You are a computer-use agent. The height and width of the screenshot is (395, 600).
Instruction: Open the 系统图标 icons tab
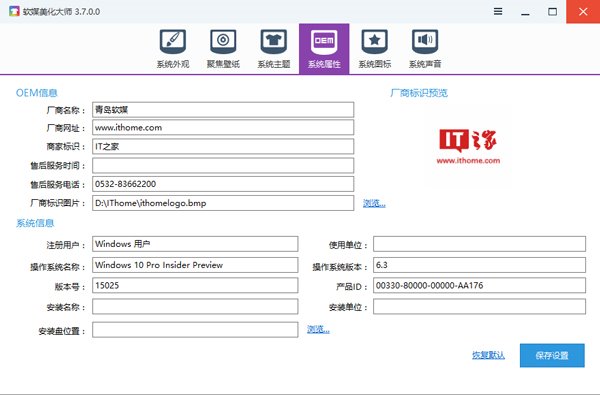click(x=375, y=49)
